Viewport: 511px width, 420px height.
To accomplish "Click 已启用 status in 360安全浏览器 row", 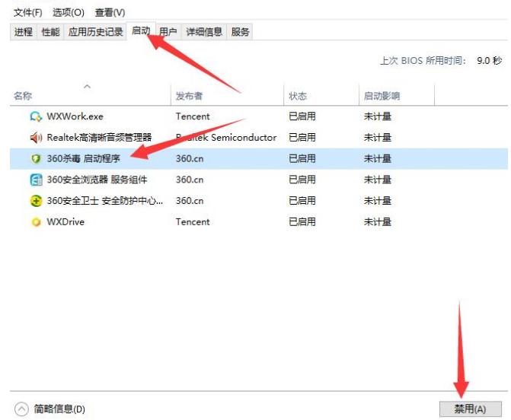I will click(x=302, y=180).
